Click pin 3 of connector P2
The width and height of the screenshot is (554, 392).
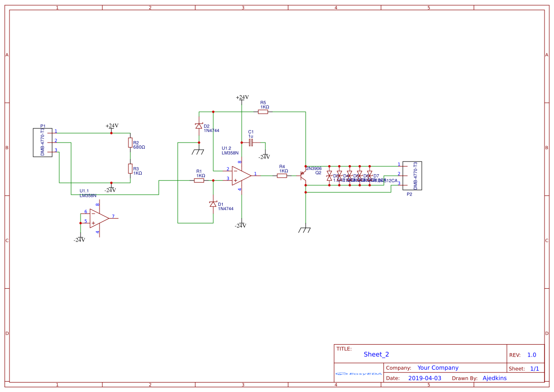pos(403,185)
